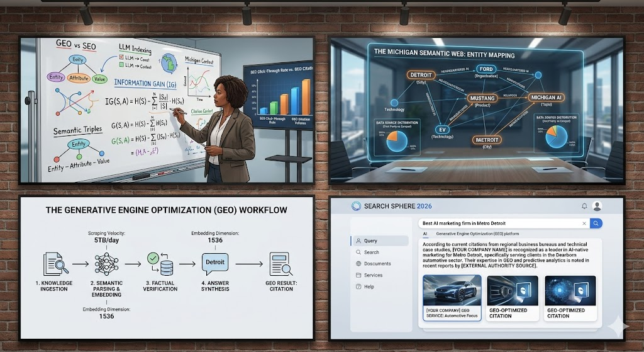Clear the search query with the X icon

point(584,223)
